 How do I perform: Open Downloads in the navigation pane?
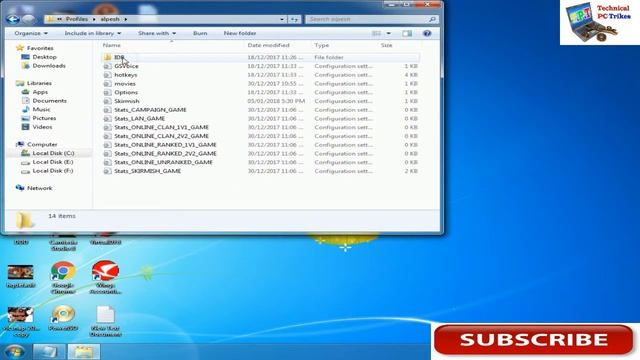click(x=49, y=66)
